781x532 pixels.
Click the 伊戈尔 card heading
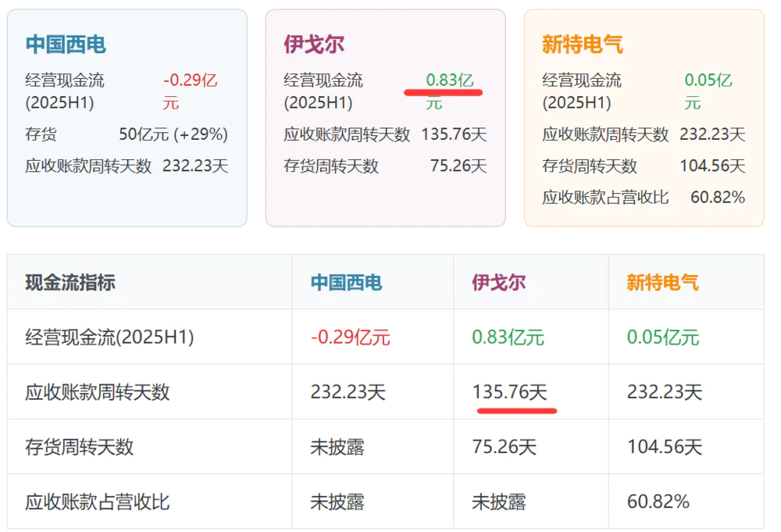314,45
